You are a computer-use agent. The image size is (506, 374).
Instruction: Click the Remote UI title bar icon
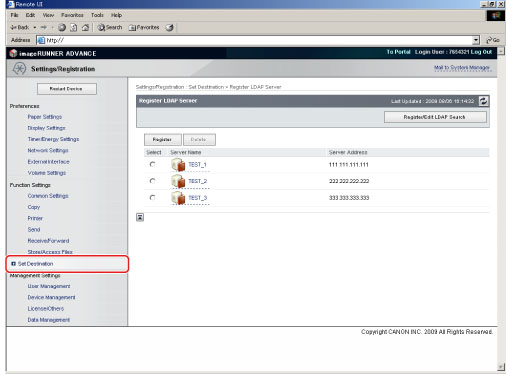(11, 4)
